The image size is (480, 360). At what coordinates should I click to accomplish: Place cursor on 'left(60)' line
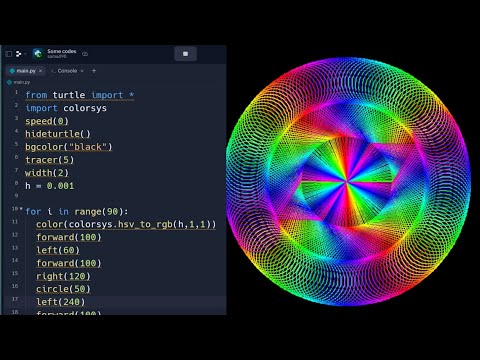[58, 250]
